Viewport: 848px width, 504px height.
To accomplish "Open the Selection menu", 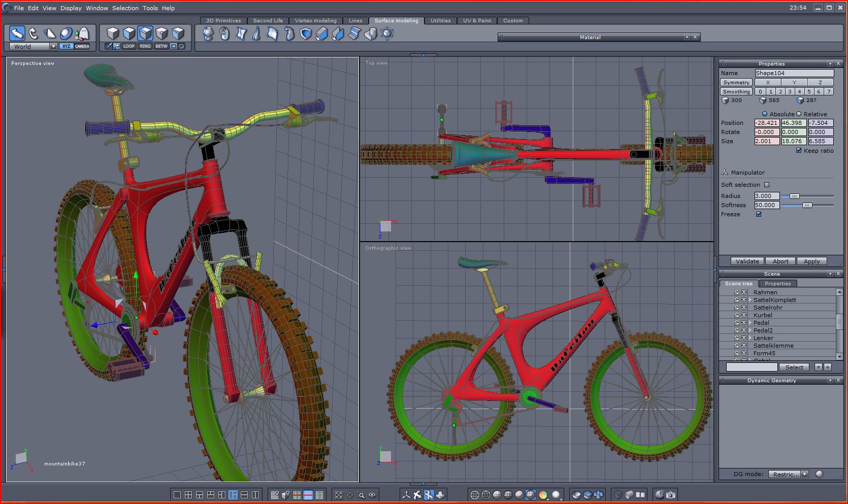I will tap(125, 8).
